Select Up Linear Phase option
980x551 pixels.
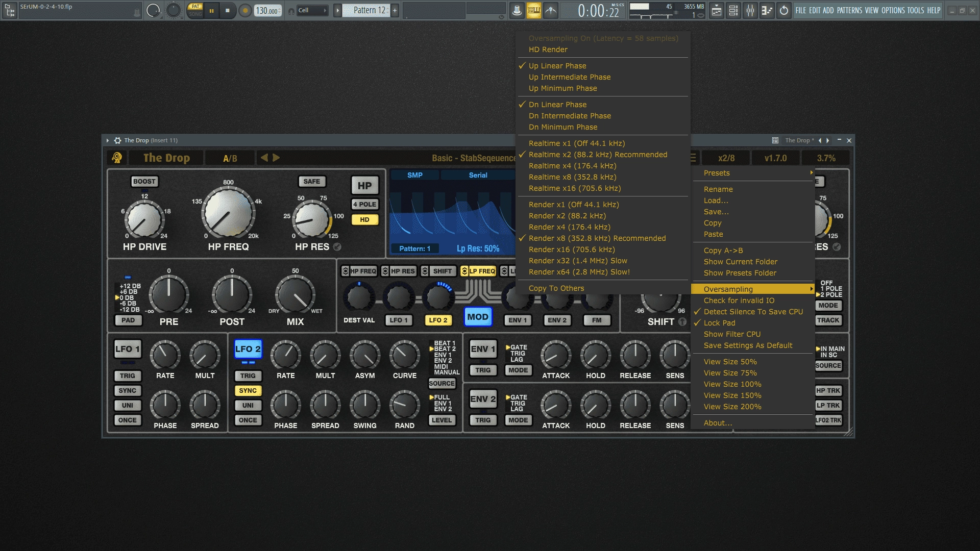(x=602, y=66)
